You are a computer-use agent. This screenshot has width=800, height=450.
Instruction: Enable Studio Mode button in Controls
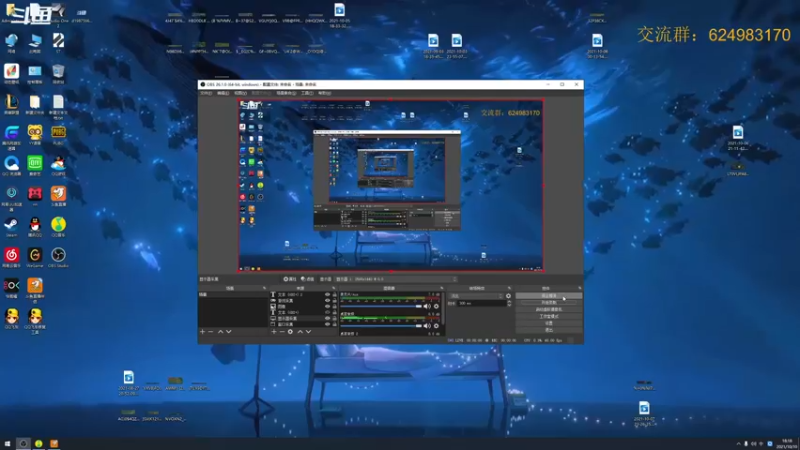[x=549, y=316]
